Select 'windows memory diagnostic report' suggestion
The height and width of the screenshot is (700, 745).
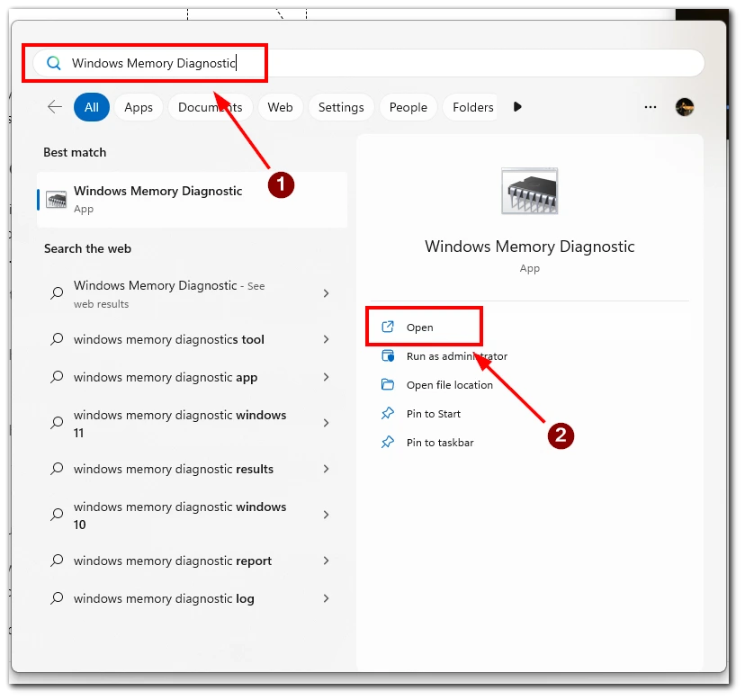tap(192, 561)
